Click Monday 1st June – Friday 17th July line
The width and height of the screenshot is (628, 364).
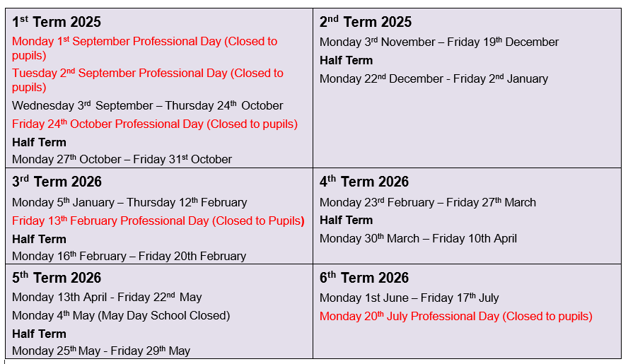409,298
